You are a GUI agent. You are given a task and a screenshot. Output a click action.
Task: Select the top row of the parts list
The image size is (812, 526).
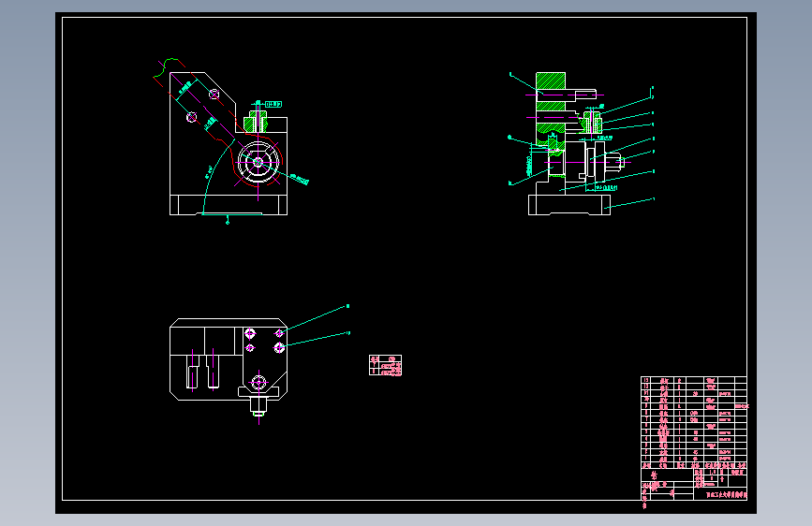click(694, 380)
